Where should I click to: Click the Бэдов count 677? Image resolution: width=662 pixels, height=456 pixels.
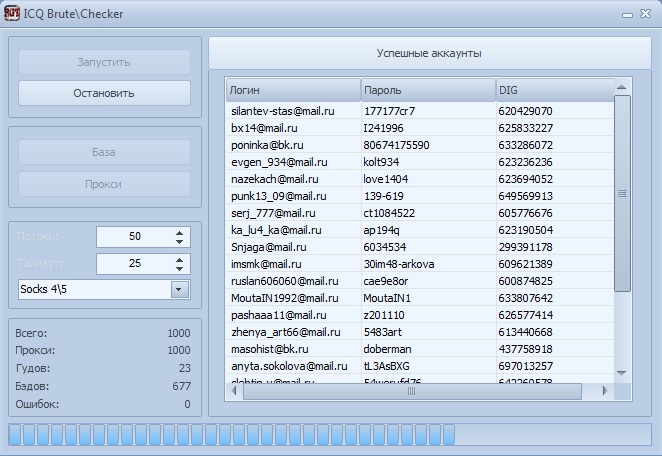[182, 386]
